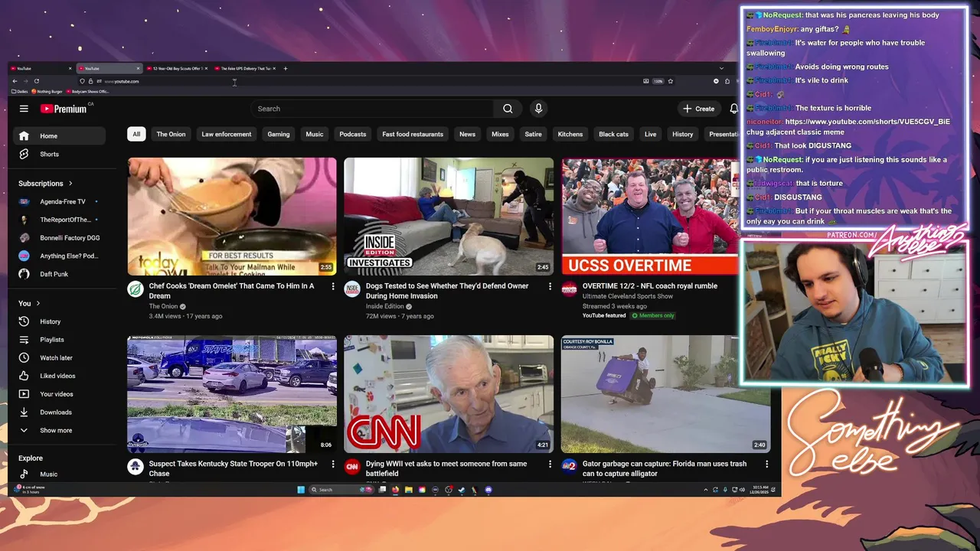Image resolution: width=980 pixels, height=551 pixels.
Task: Open File Explorer from the taskbar
Action: [x=409, y=490]
